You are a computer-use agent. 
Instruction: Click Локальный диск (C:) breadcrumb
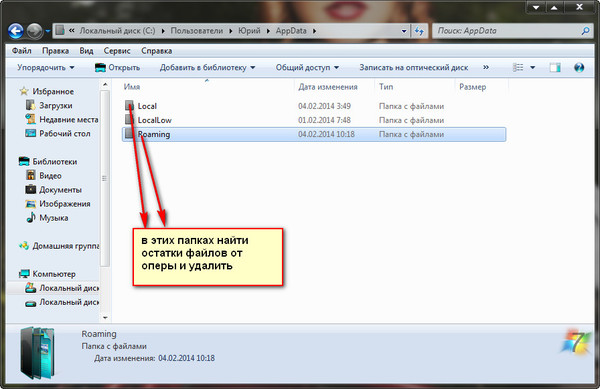tap(117, 31)
